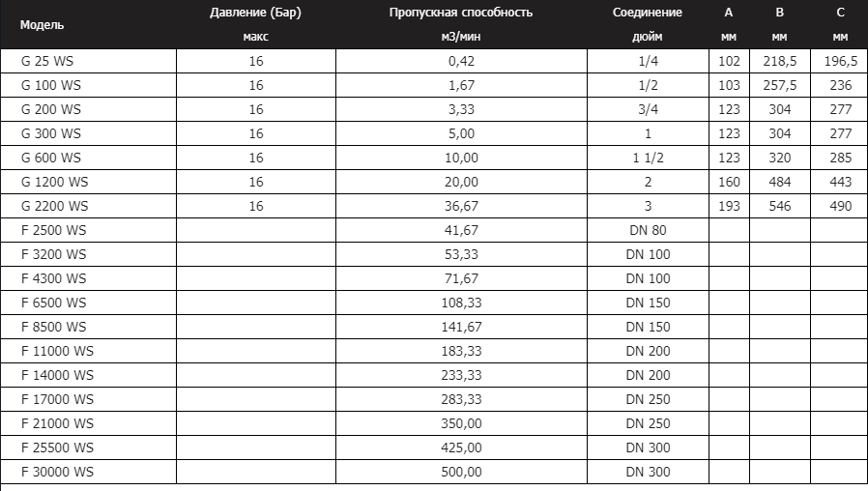Click the G 2200 WS model cell

click(x=89, y=206)
